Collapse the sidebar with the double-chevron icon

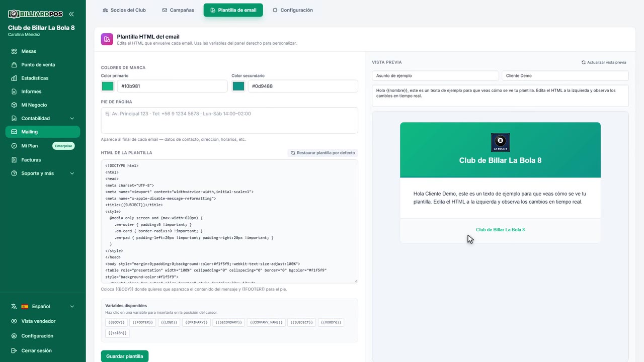[x=71, y=14]
